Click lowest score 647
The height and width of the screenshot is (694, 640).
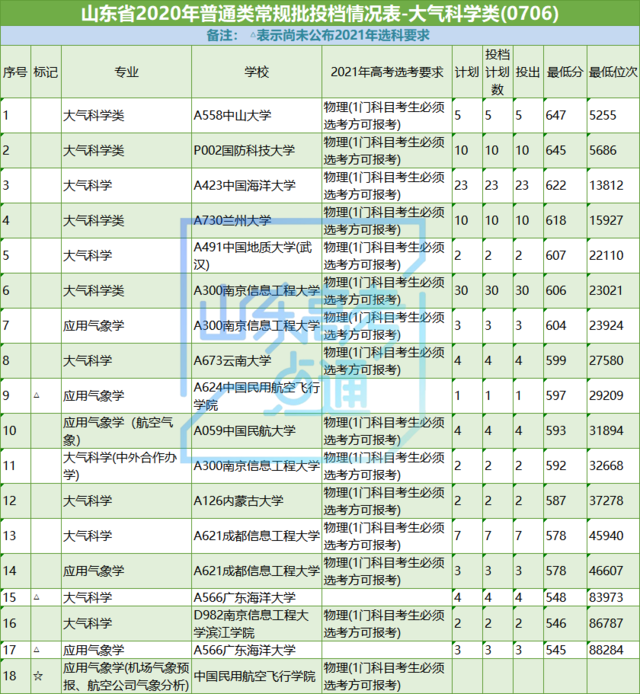click(555, 116)
